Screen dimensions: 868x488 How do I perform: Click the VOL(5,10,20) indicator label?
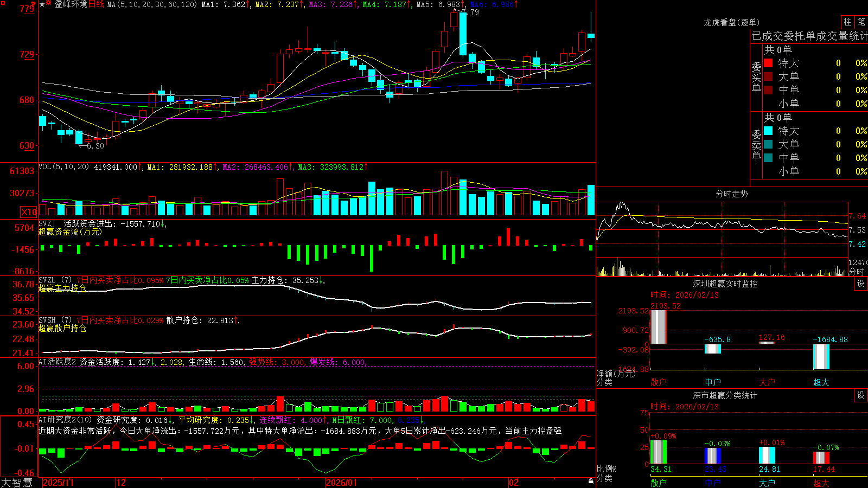click(x=64, y=167)
